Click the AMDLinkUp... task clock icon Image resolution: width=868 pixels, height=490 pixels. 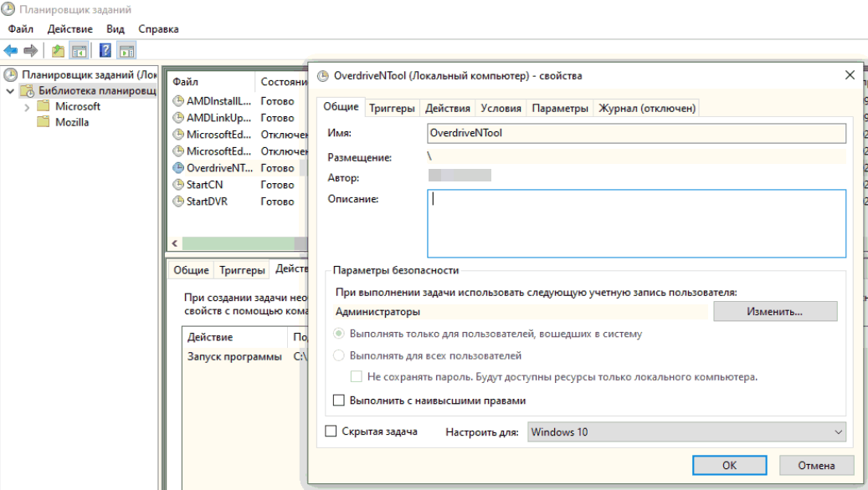(178, 118)
